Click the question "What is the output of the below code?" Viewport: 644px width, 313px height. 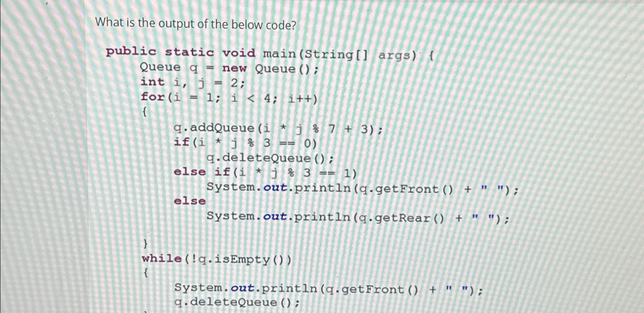pos(196,24)
